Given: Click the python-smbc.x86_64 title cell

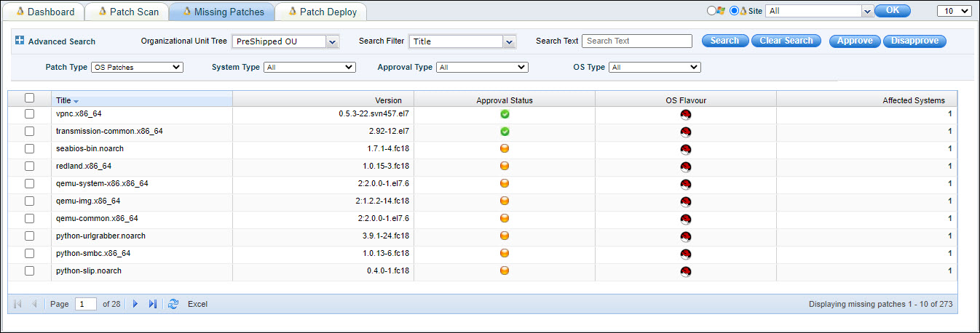Looking at the screenshot, I should click(142, 253).
